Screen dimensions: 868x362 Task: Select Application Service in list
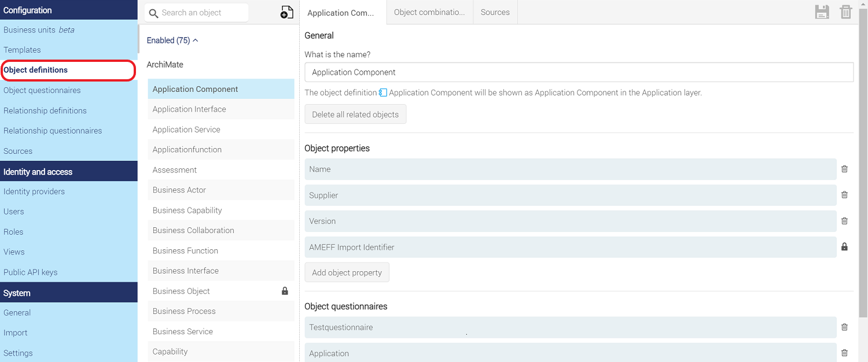coord(221,130)
